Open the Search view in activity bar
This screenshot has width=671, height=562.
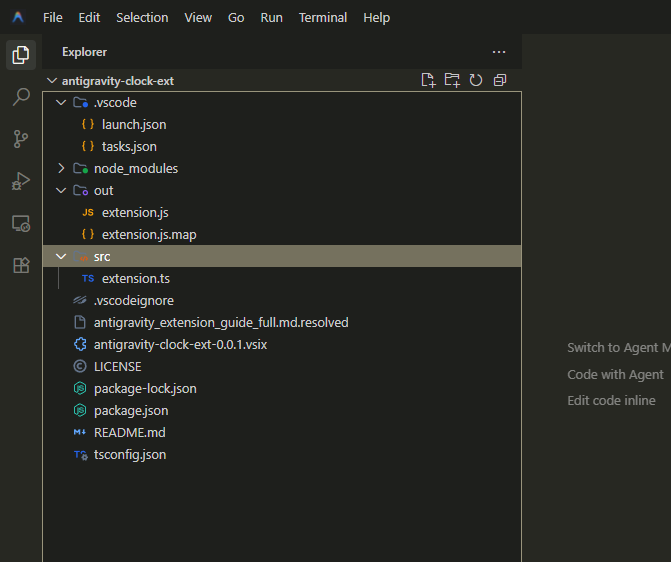pos(21,97)
